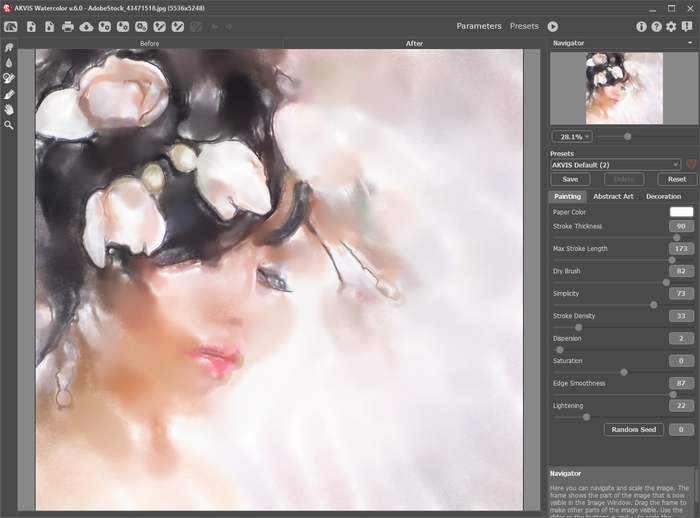
Task: Select the Stroke Direction tool
Action: pos(9,47)
